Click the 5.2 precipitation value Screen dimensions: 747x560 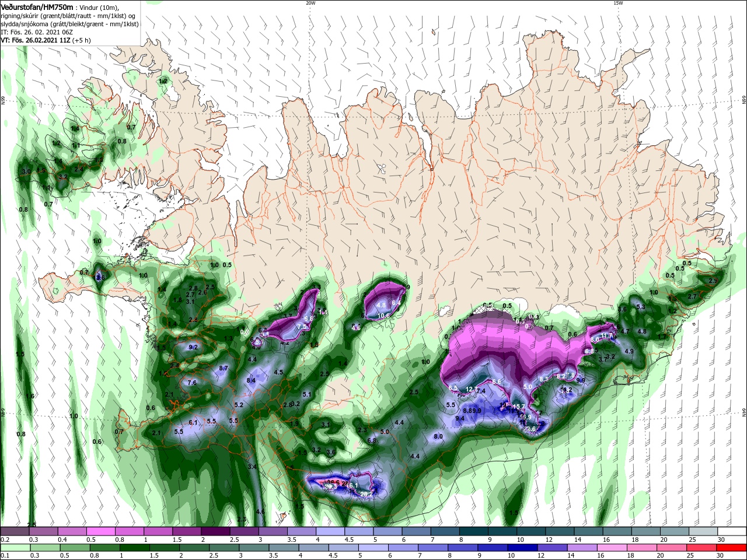239,405
